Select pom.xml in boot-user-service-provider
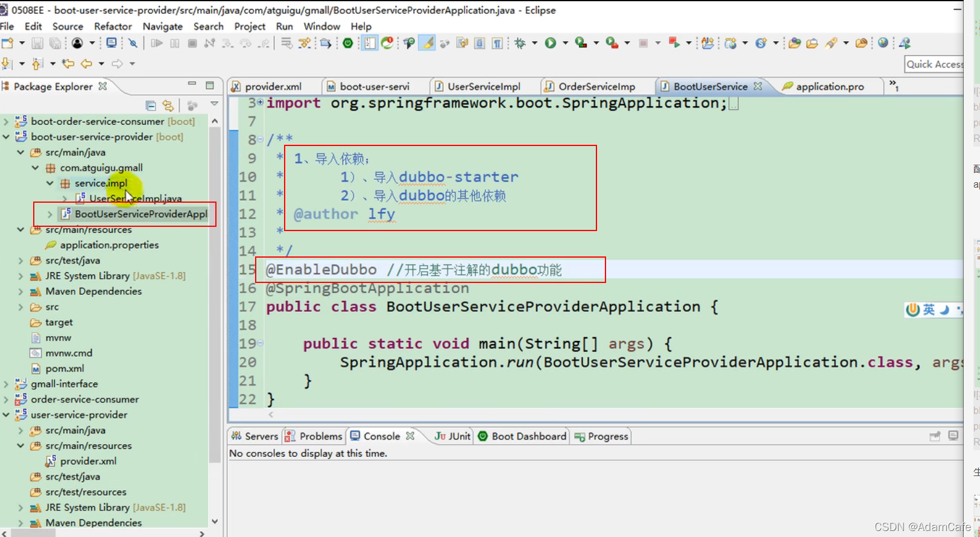This screenshot has height=537, width=980. pyautogui.click(x=65, y=369)
